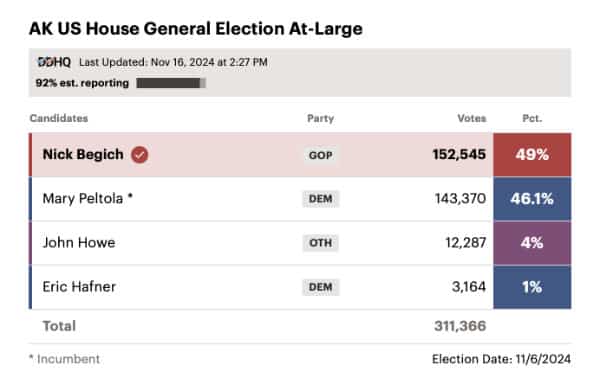The width and height of the screenshot is (600, 378).
Task: Click the DDHQ logo
Action: 54,62
